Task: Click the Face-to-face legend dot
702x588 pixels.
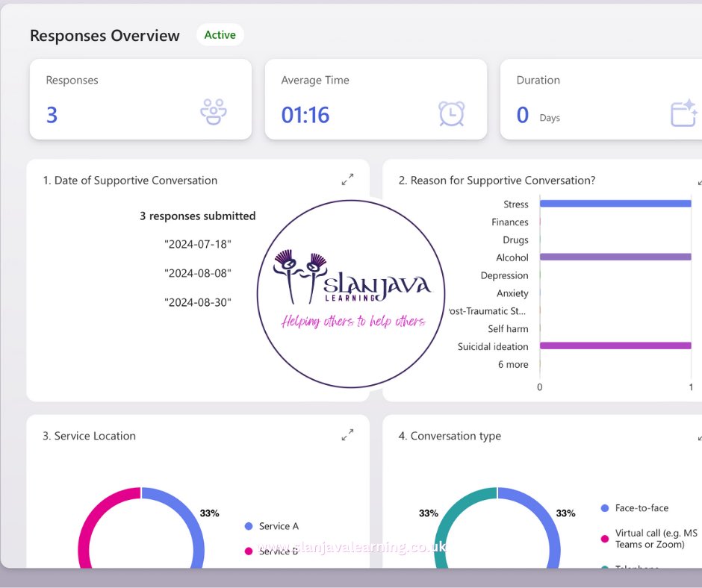Action: (605, 508)
